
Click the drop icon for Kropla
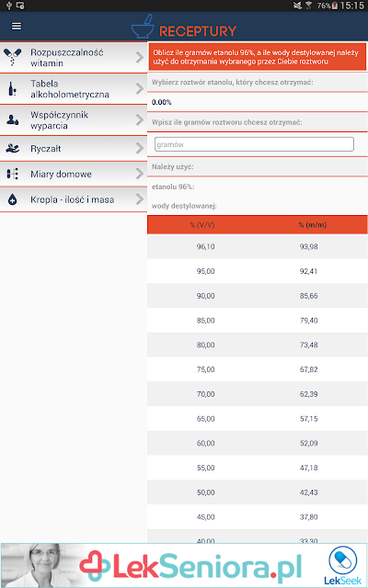click(x=12, y=199)
